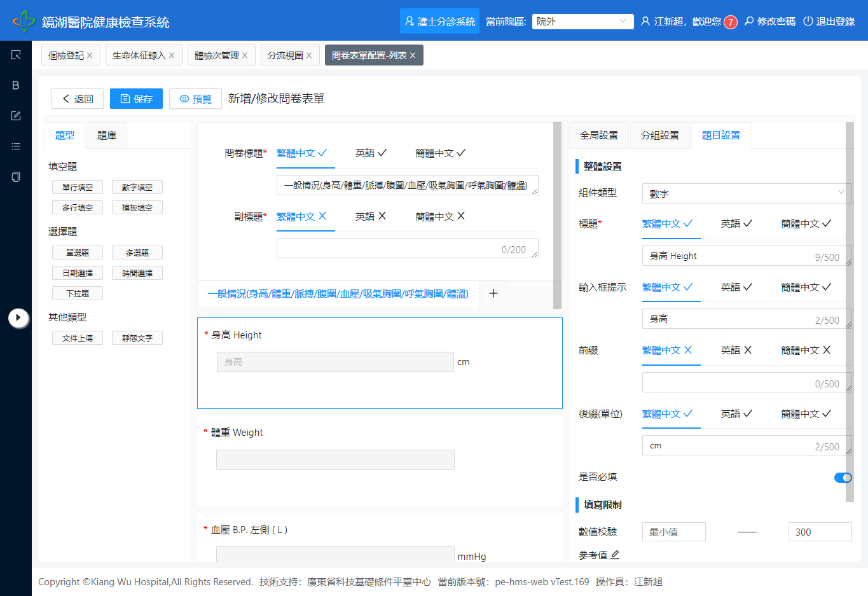Add a 多行填空 question
The image size is (868, 596).
(78, 207)
